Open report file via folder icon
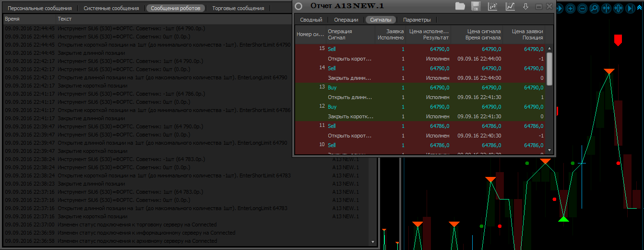The width and height of the screenshot is (644, 250). (x=460, y=6)
